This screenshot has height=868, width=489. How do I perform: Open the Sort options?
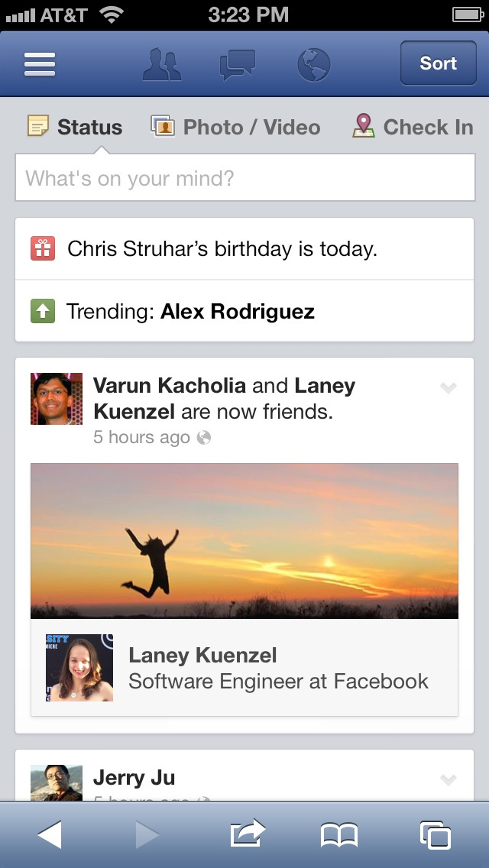click(x=439, y=63)
